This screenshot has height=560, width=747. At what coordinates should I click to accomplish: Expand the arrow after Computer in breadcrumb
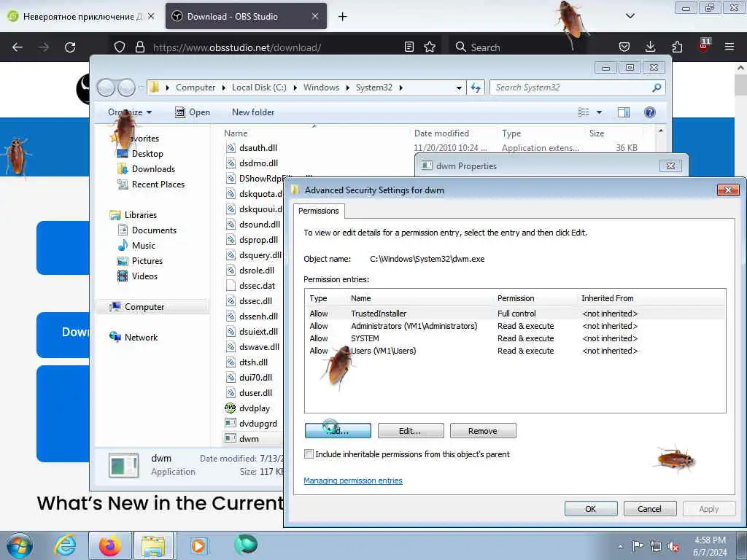pos(223,87)
